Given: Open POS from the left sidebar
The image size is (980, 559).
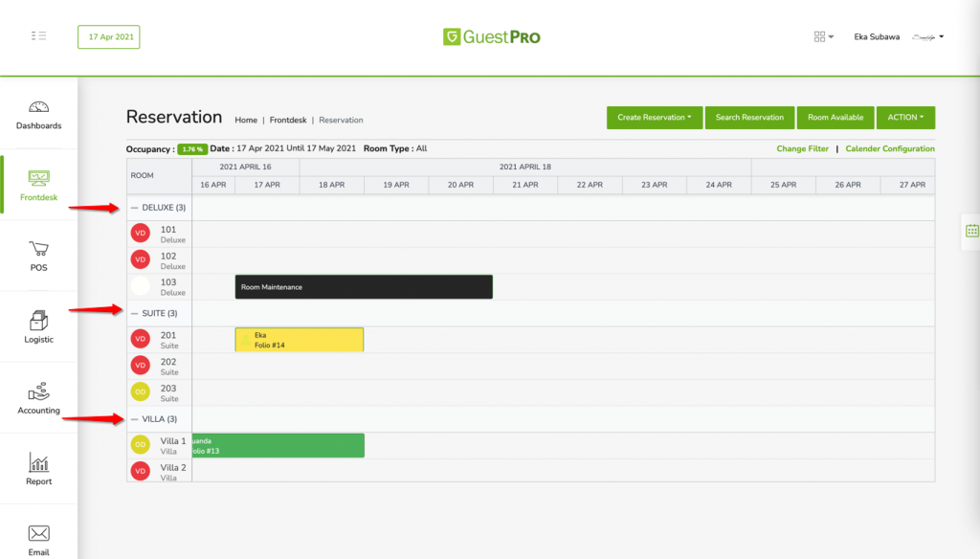Looking at the screenshot, I should click(38, 255).
